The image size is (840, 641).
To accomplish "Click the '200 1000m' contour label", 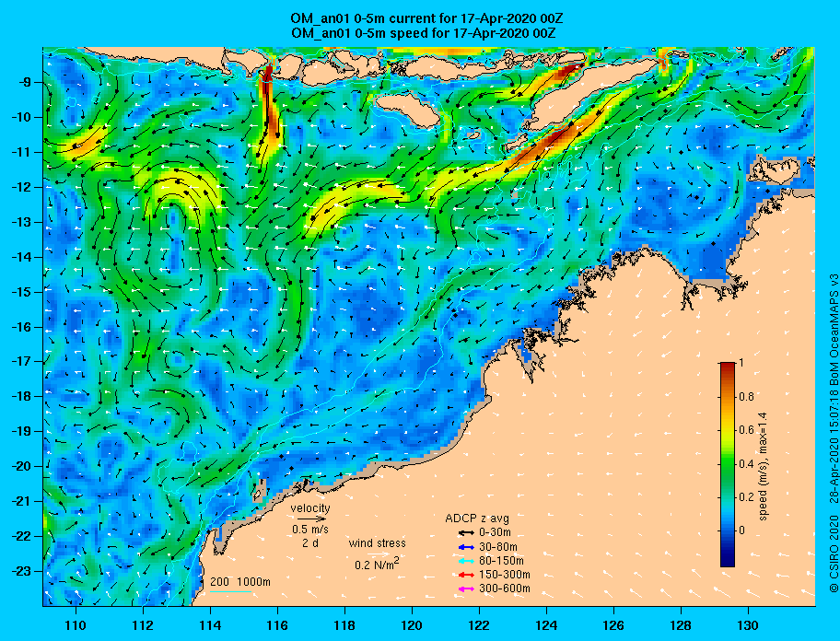I will [240, 582].
